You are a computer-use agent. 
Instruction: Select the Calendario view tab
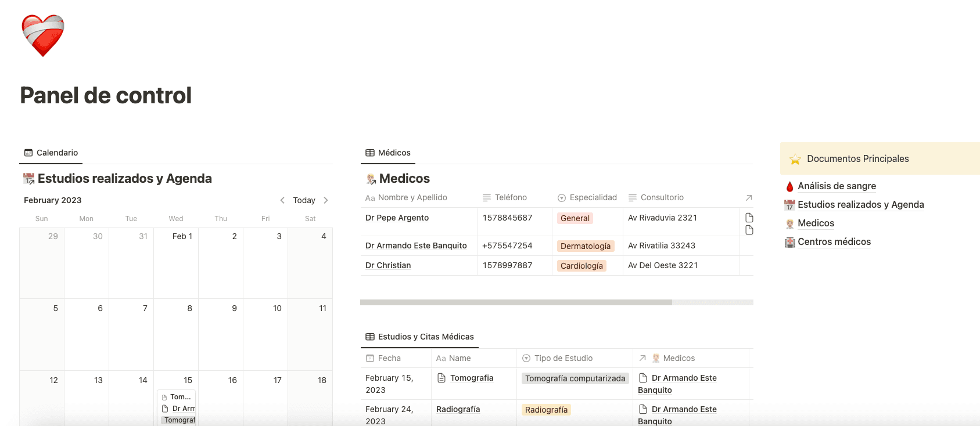click(x=51, y=153)
